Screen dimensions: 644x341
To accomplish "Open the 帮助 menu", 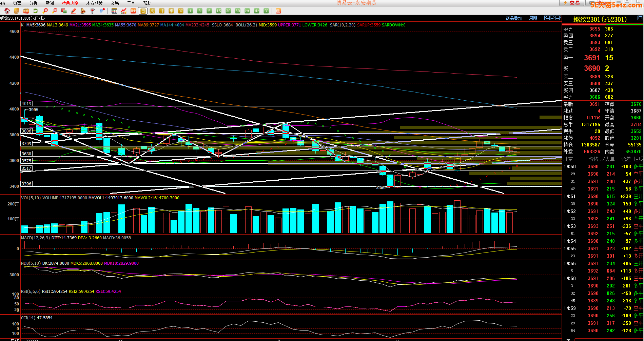I will 147,3.
